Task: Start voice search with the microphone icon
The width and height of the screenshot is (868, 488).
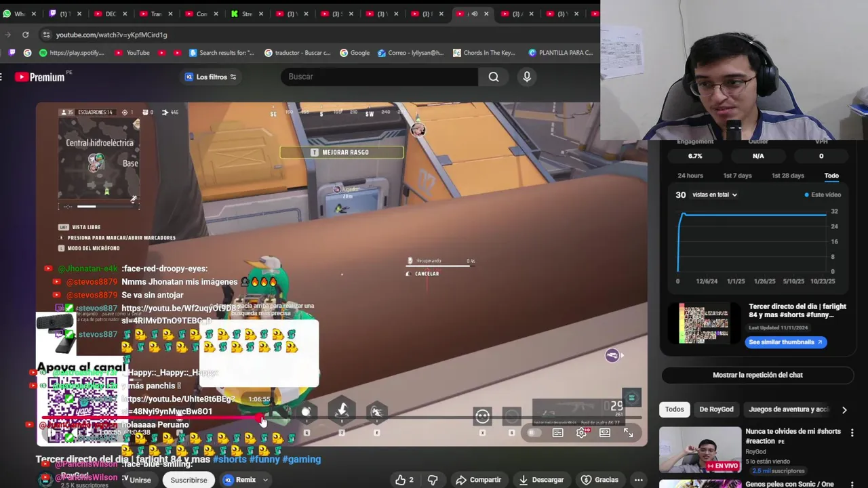Action: click(x=527, y=77)
